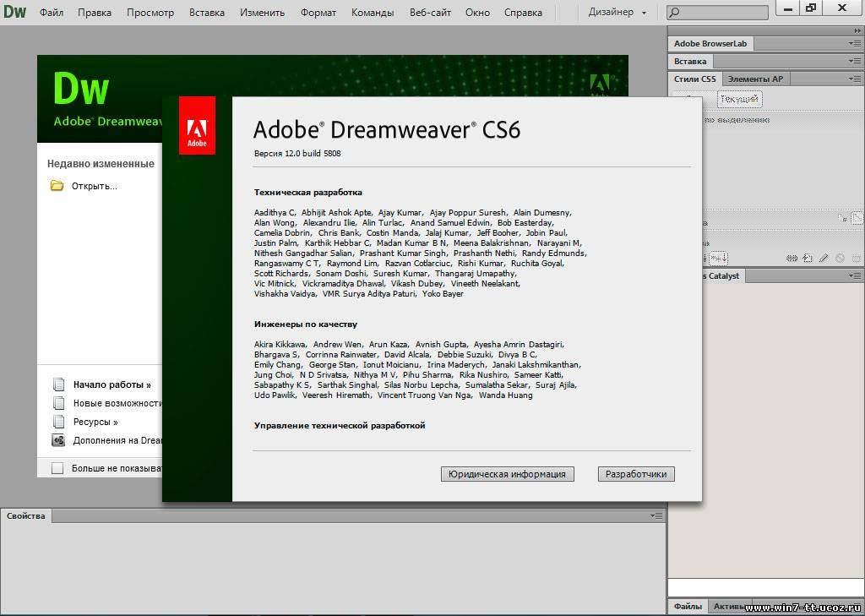Open the Дизайнер workspace dropdown
865x616 pixels.
(617, 12)
